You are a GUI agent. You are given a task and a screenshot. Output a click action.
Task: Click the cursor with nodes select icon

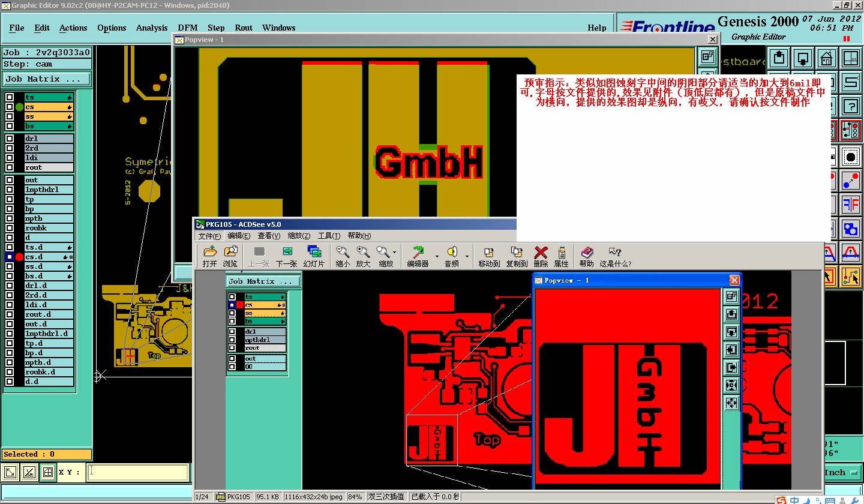pyautogui.click(x=850, y=276)
